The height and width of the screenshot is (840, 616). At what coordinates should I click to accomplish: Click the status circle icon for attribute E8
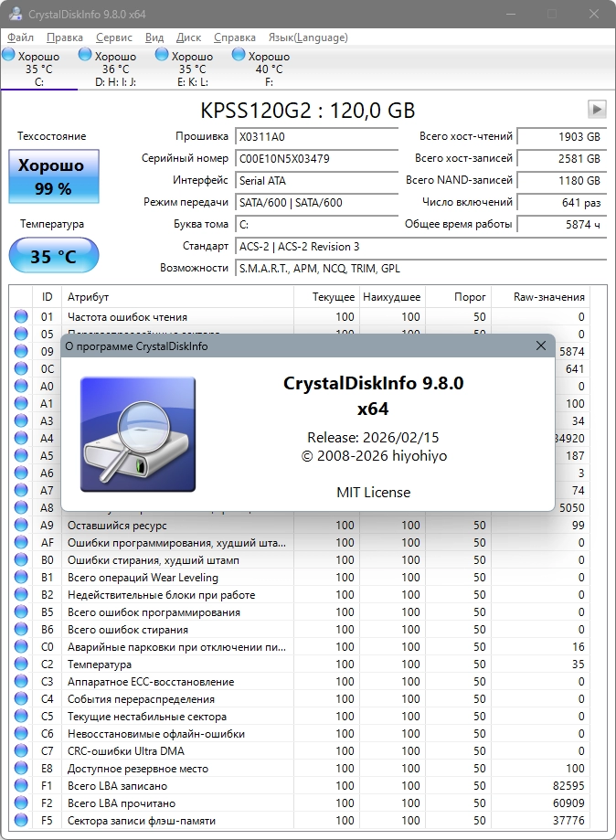pos(21,768)
